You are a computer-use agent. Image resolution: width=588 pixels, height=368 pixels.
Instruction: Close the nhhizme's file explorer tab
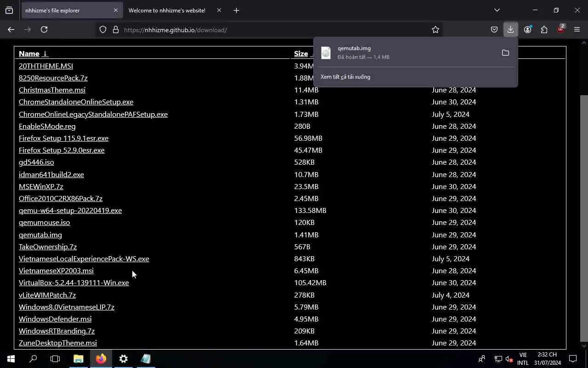click(x=115, y=10)
